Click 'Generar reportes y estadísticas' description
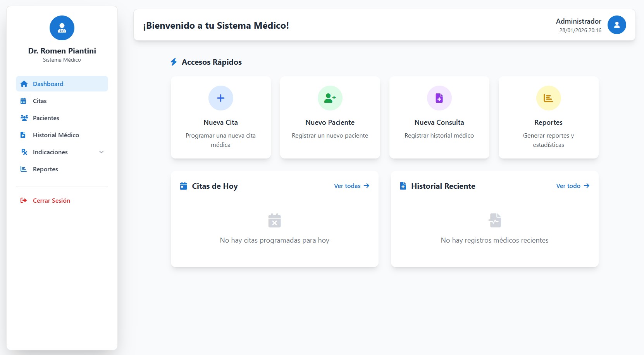 [x=549, y=140]
